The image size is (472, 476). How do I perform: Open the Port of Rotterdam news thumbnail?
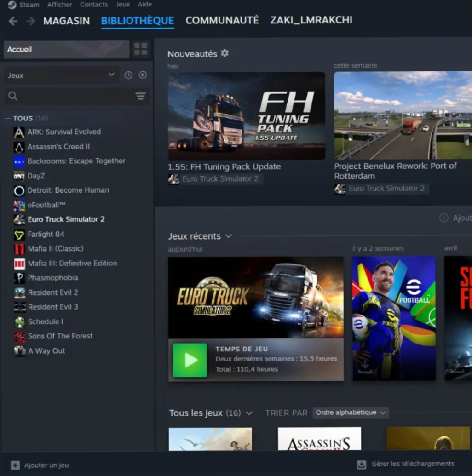[x=403, y=115]
